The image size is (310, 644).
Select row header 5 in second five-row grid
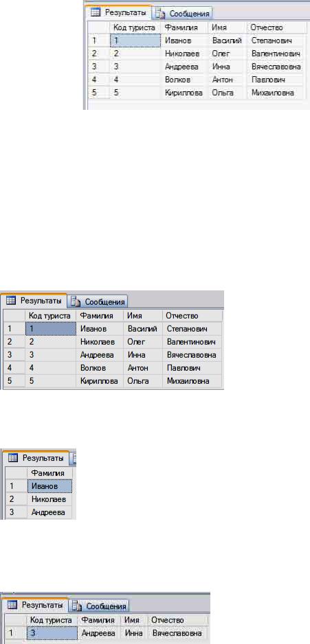[14, 382]
